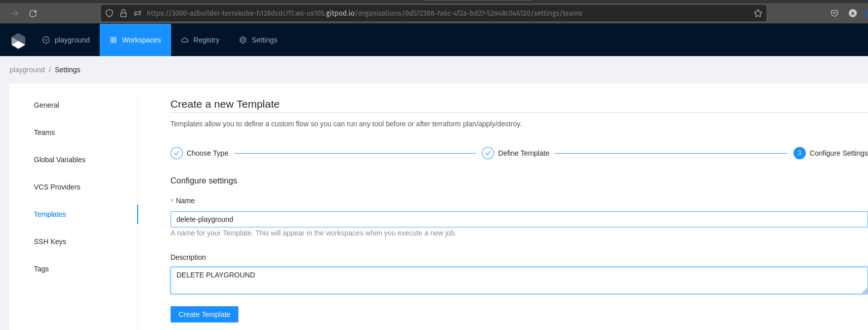
Task: Reload the page with browser refresh icon
Action: pyautogui.click(x=33, y=14)
